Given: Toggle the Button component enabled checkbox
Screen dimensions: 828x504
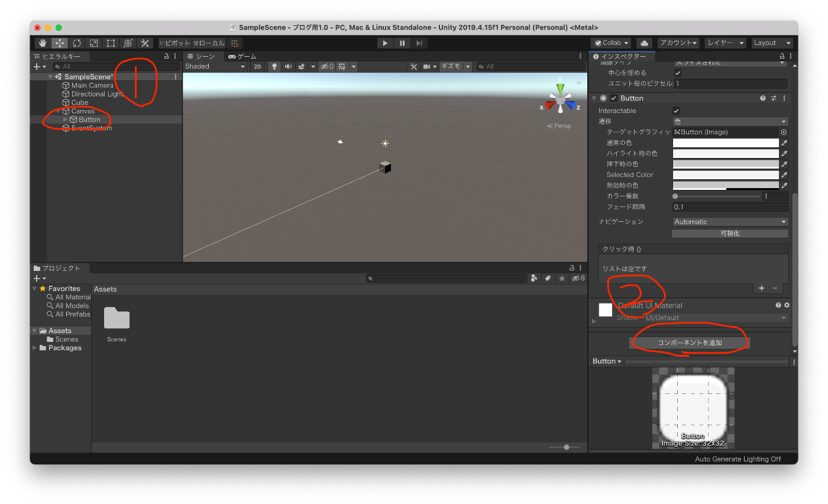Looking at the screenshot, I should 614,98.
